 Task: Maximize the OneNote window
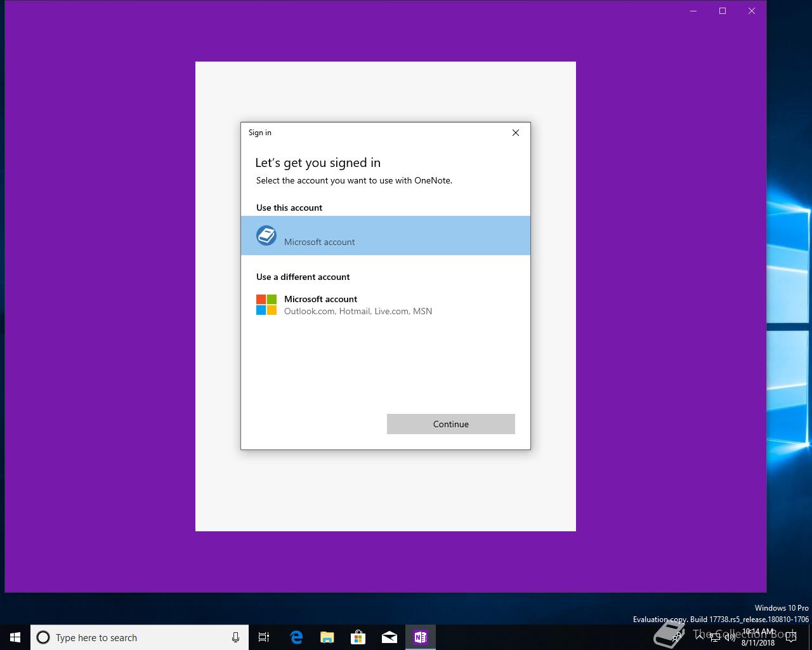(x=723, y=11)
